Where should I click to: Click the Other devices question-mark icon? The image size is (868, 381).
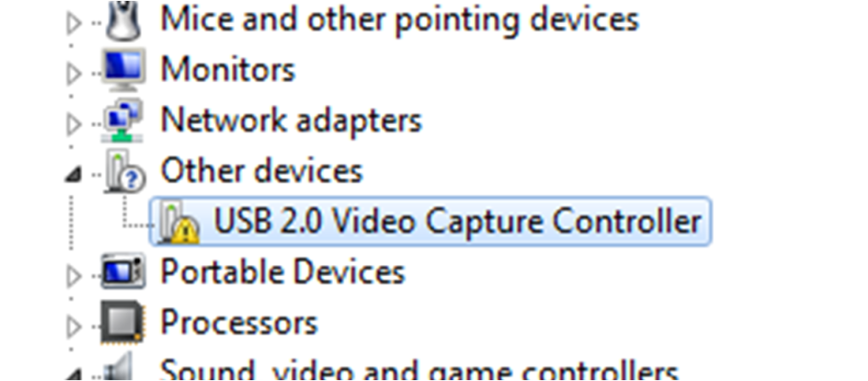coord(125,171)
